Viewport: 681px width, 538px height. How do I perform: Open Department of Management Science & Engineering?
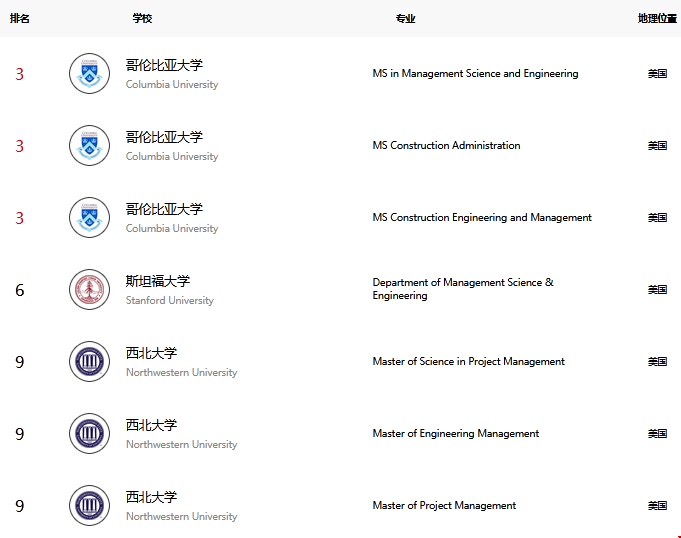(463, 289)
